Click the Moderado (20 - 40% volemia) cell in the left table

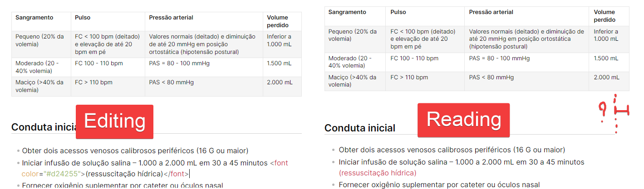pyautogui.click(x=37, y=67)
